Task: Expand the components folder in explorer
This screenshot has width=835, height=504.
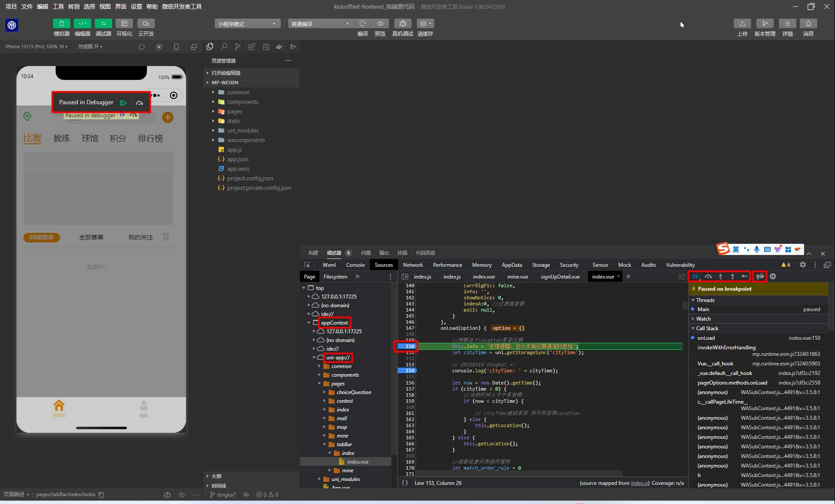Action: (243, 102)
